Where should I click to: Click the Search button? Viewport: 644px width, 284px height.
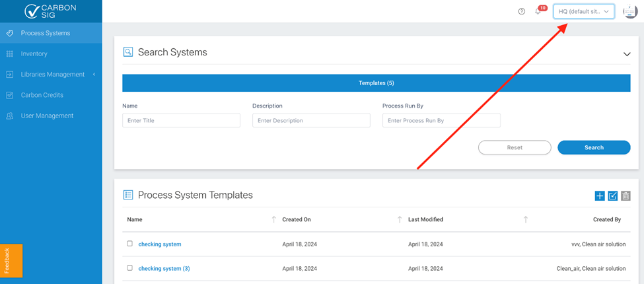(x=594, y=147)
